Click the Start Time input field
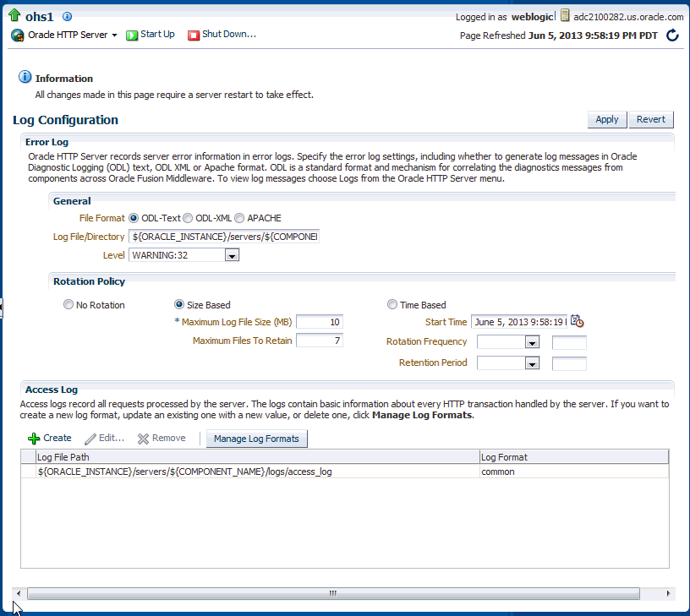 [x=519, y=322]
